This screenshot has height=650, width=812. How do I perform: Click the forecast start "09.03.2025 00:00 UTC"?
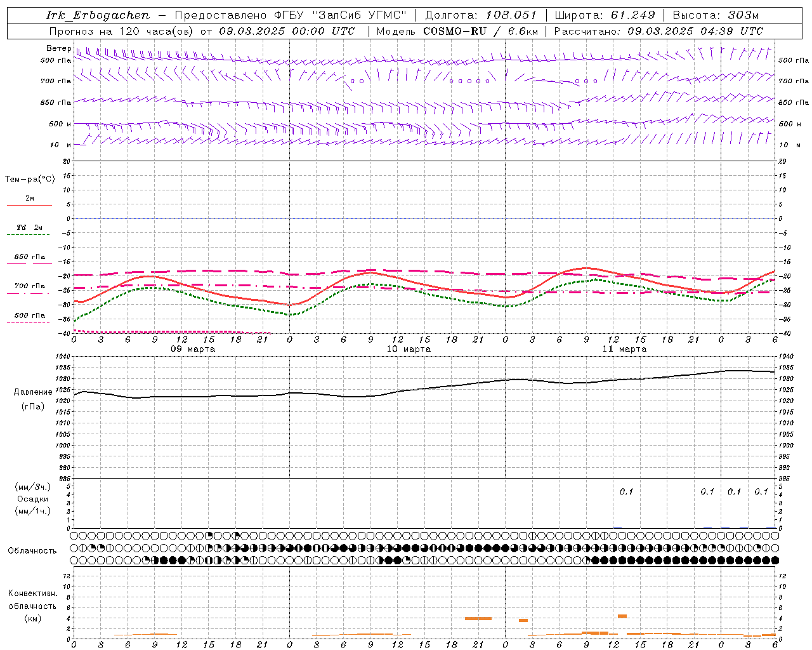[287, 31]
